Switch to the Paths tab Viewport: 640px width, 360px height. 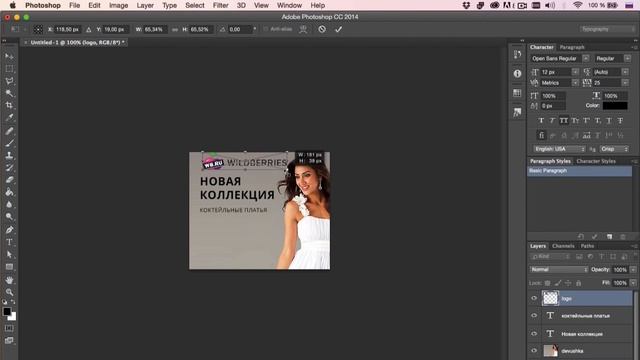tap(587, 246)
